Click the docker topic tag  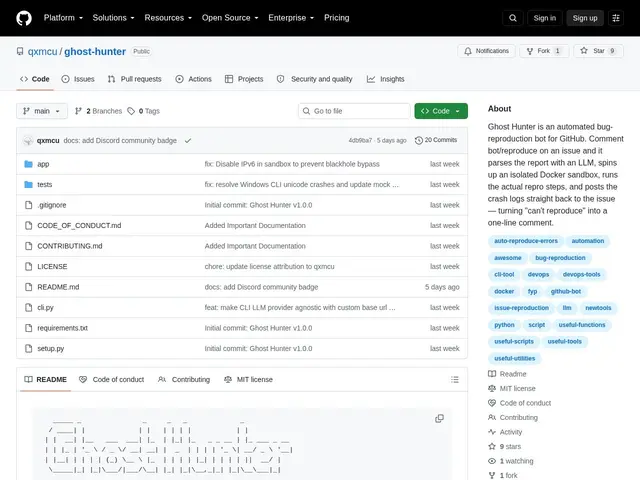[504, 291]
